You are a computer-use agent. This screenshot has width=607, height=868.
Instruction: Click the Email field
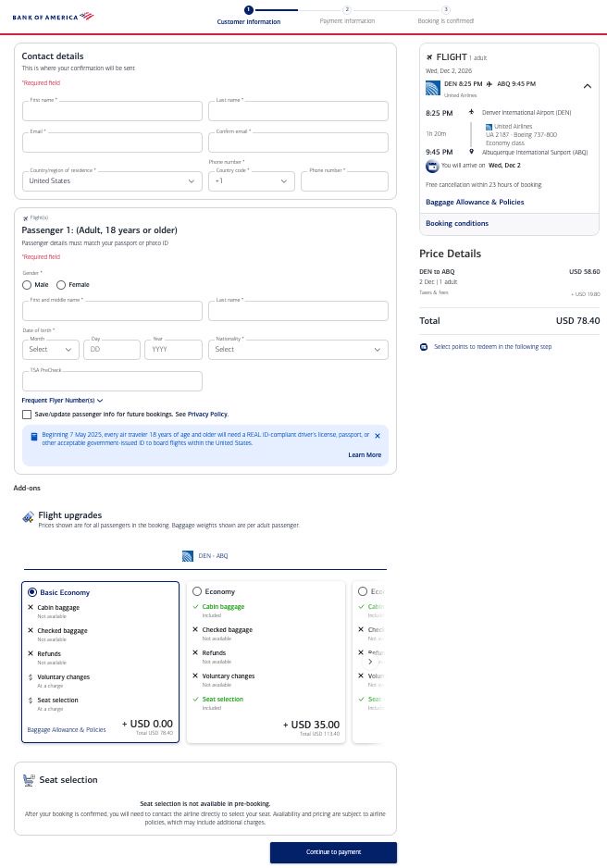point(112,143)
